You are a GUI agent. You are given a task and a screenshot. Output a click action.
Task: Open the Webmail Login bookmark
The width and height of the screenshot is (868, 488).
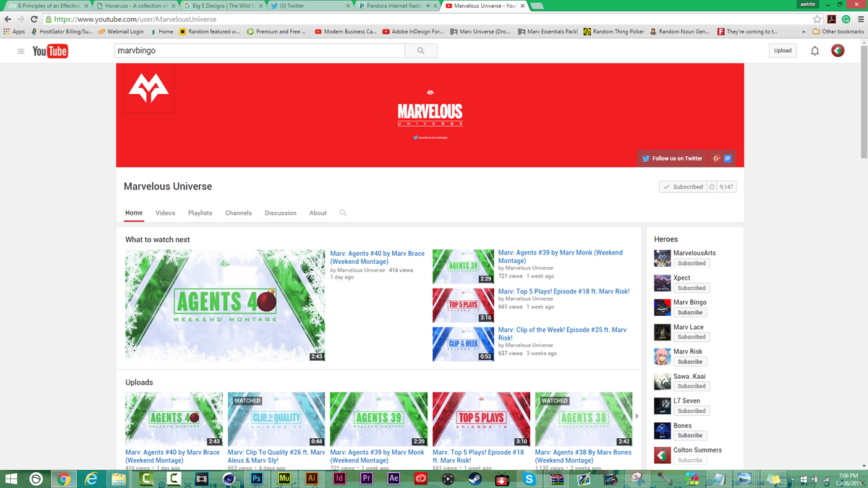pos(120,32)
